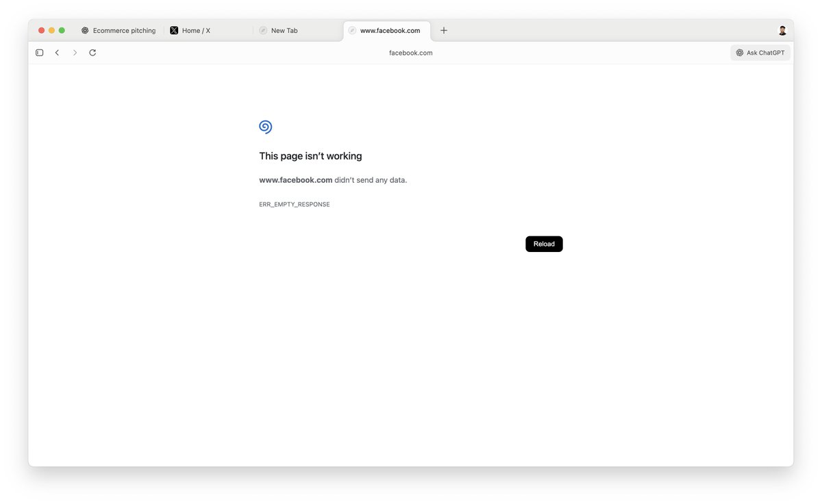Switch to the Ecommerce pitching tab
This screenshot has width=822, height=504.
(119, 30)
